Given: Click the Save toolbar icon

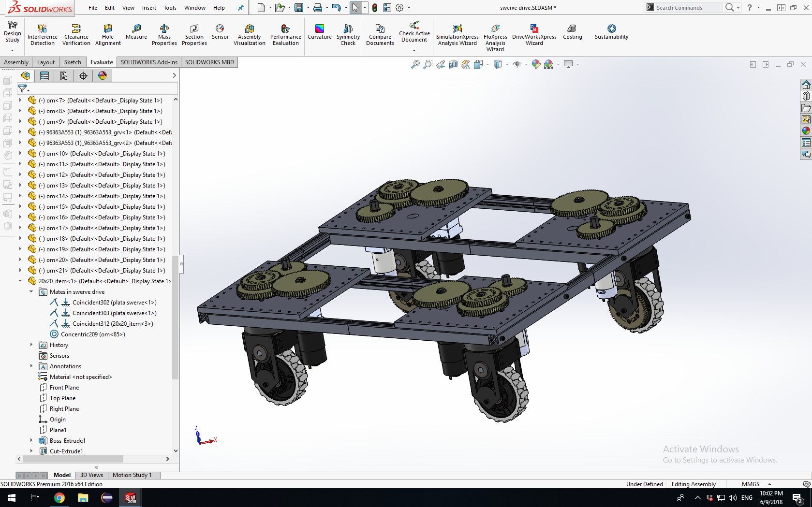Looking at the screenshot, I should pos(299,8).
